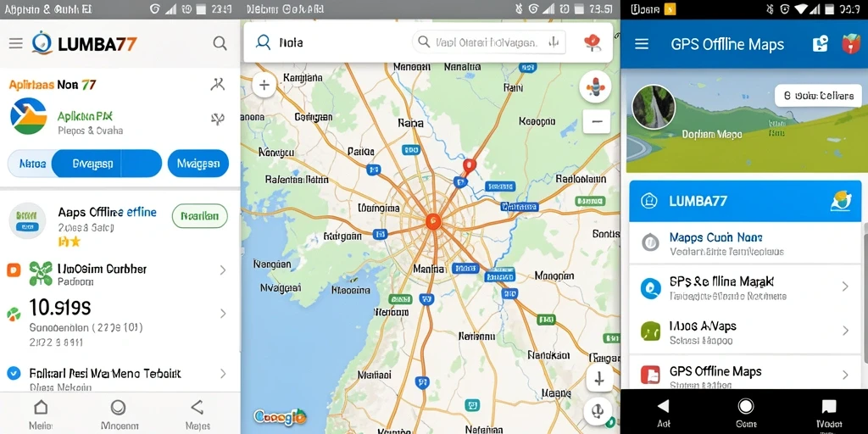The image size is (868, 434).
Task: Expand the Muos AVaps row chevron
Action: tap(845, 331)
